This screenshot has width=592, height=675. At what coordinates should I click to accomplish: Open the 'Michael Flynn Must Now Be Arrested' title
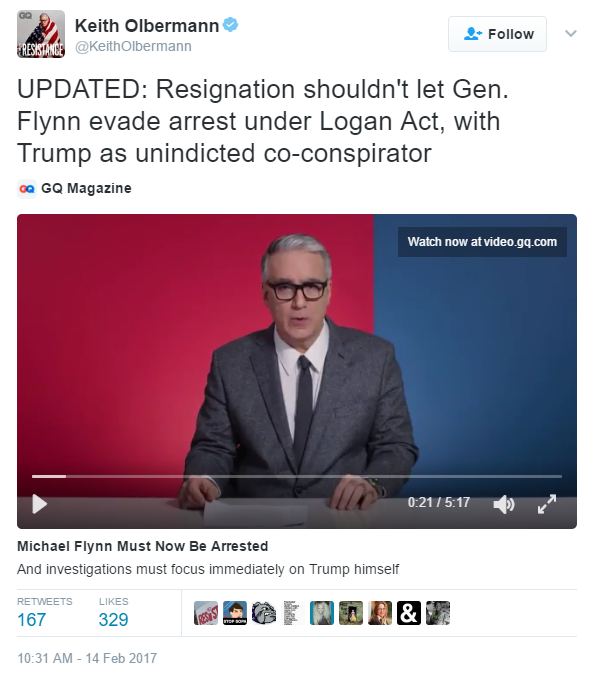click(143, 546)
